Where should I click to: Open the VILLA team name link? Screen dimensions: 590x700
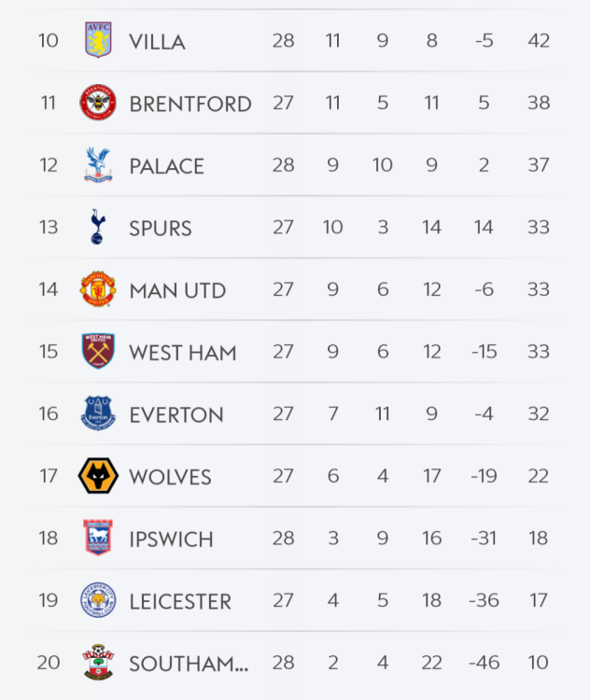point(157,41)
